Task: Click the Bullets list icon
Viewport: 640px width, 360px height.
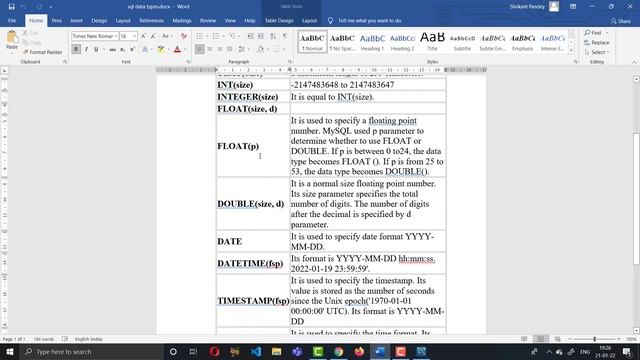Action: [199, 36]
